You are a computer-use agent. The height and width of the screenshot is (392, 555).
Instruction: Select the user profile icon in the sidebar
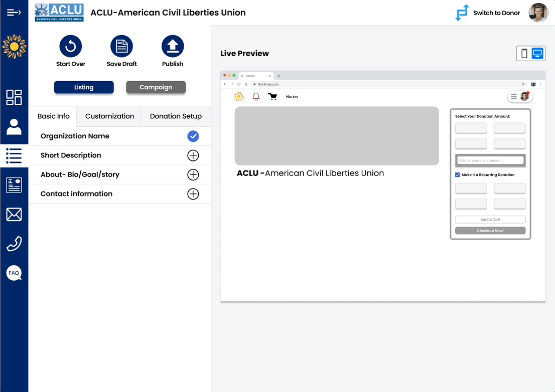click(14, 127)
